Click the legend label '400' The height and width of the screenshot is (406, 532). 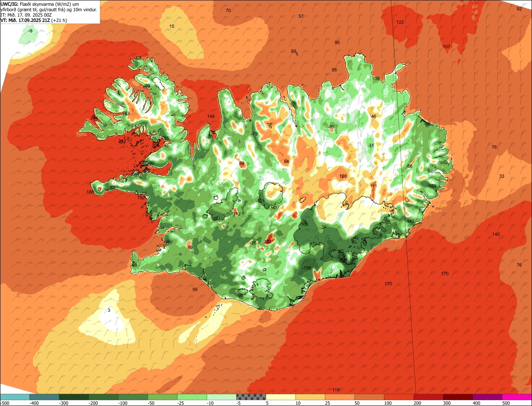click(x=476, y=403)
